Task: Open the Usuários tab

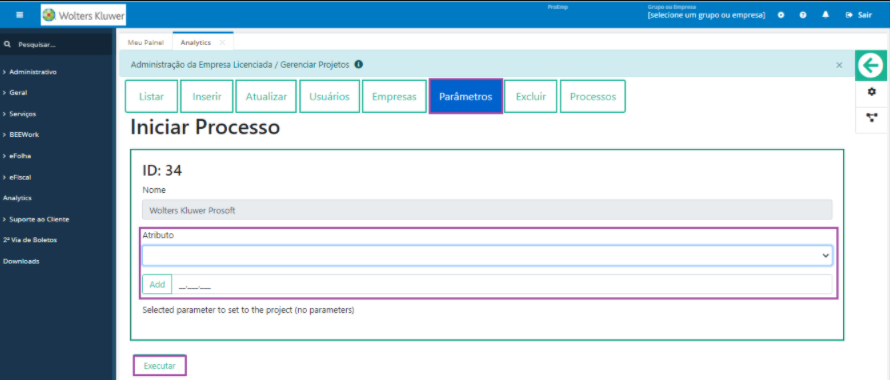Action: [329, 97]
